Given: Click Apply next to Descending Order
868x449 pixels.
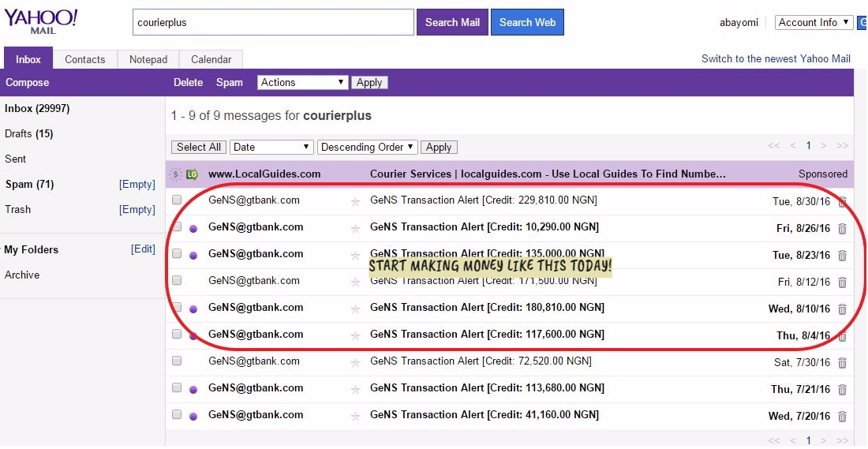Looking at the screenshot, I should click(x=439, y=148).
